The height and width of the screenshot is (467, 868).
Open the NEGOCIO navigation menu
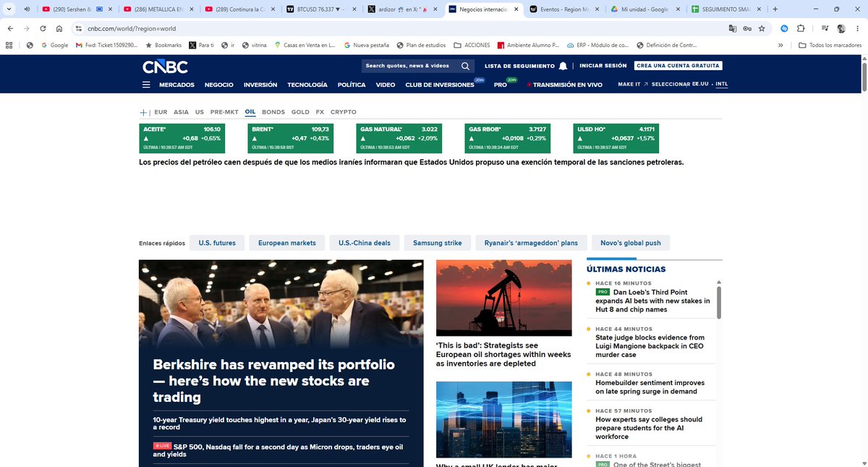(219, 85)
